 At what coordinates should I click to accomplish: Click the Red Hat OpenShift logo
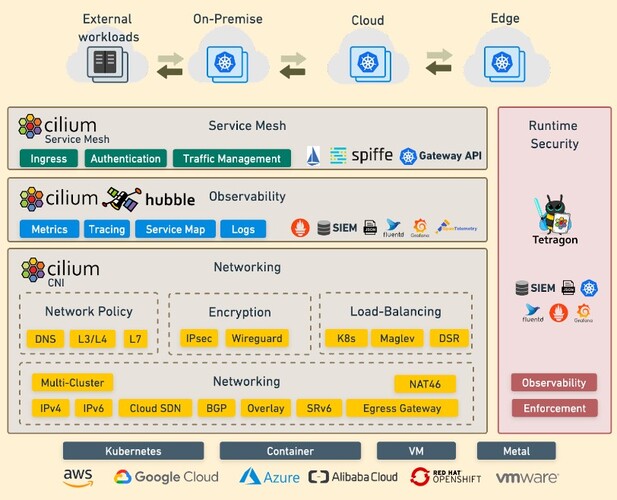coord(445,476)
